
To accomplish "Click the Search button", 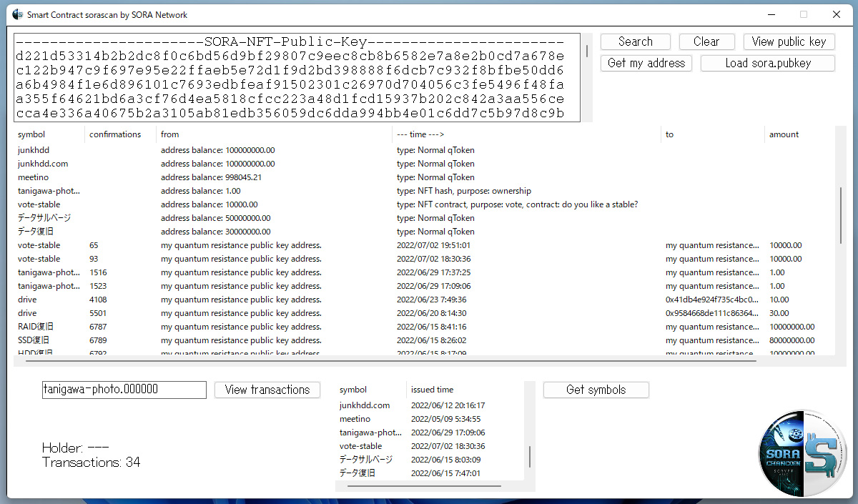I will point(636,41).
